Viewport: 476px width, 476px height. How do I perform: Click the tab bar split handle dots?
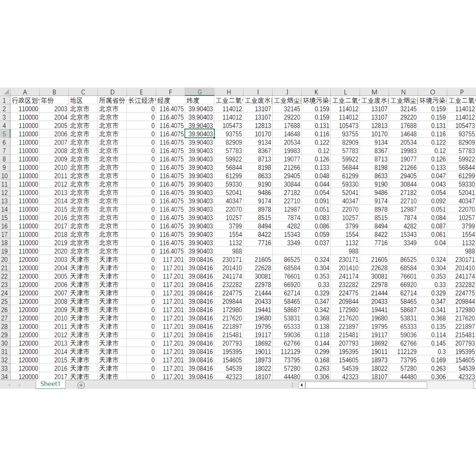click(292, 385)
